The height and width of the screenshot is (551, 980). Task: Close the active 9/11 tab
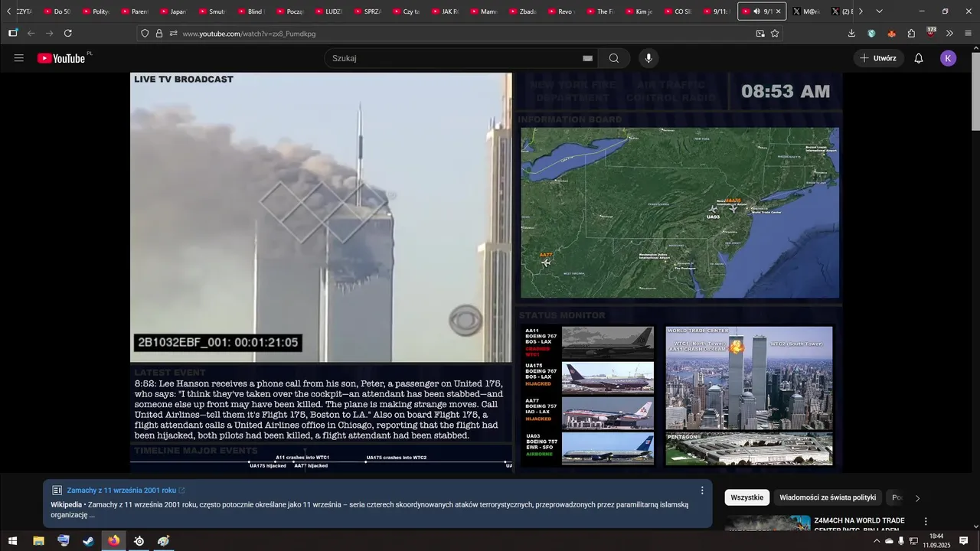tap(779, 11)
